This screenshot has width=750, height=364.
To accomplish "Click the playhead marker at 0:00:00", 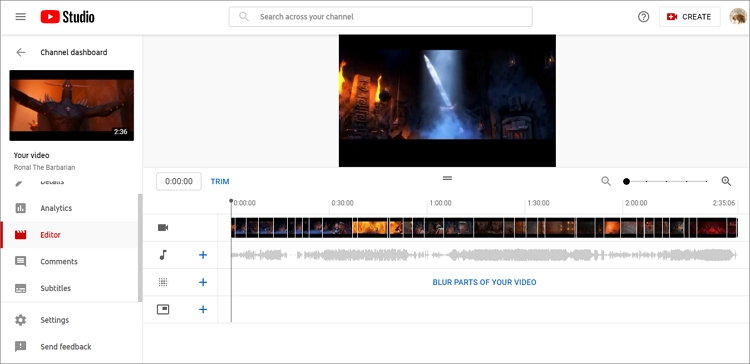I will pos(231,201).
